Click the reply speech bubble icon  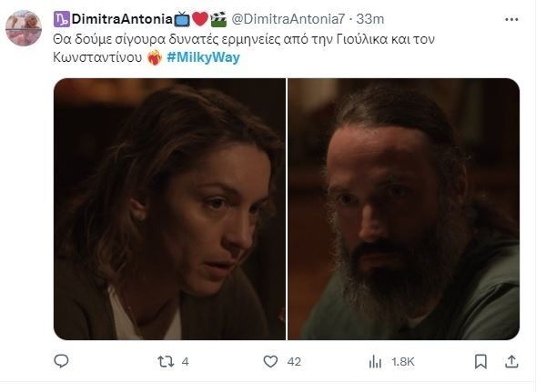(62, 362)
